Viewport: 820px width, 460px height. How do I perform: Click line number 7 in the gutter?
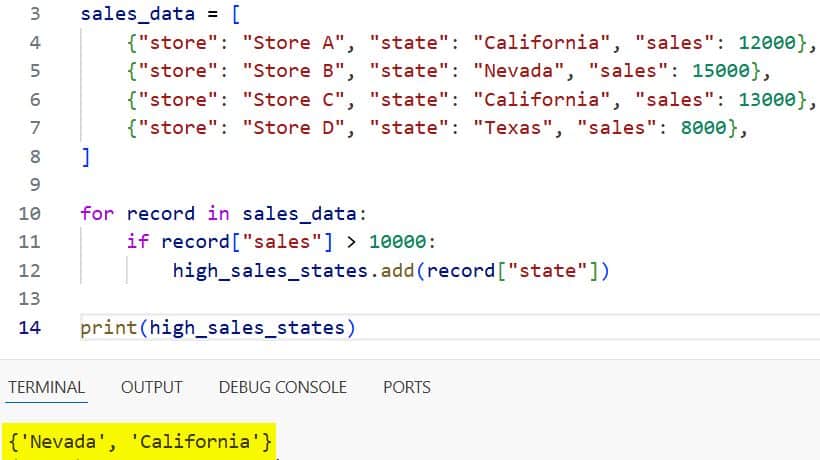35,128
